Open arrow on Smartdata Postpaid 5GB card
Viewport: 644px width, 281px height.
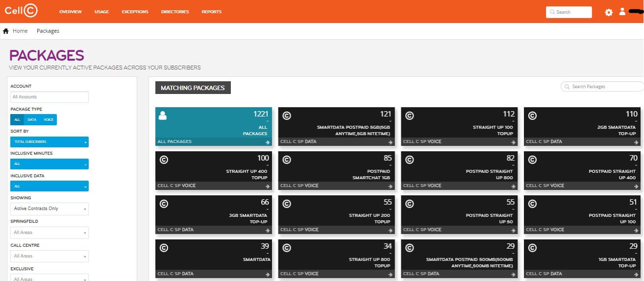point(391,142)
